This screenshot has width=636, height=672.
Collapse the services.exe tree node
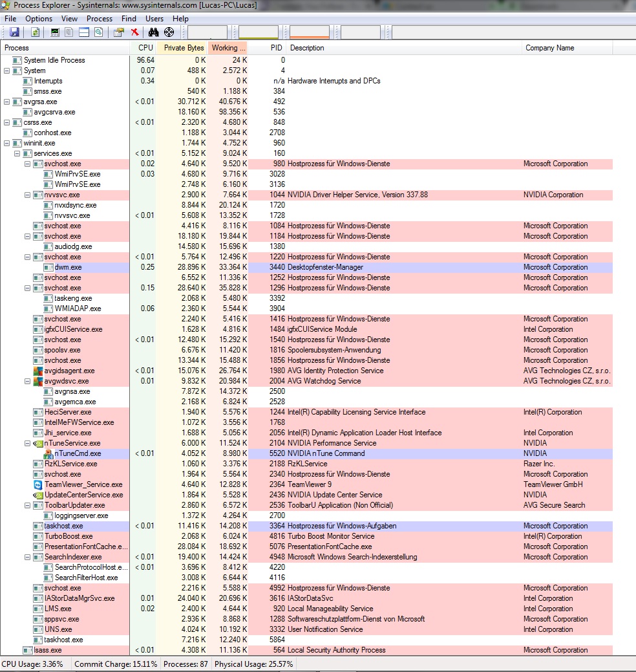tap(17, 153)
